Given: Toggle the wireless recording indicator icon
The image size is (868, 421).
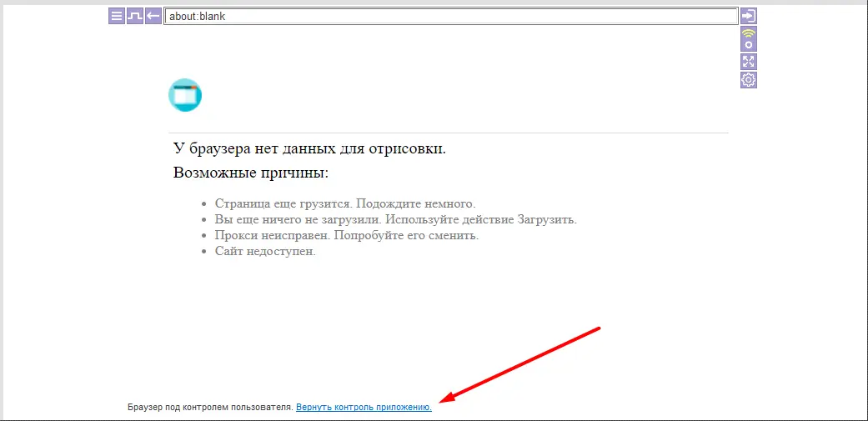Looking at the screenshot, I should (749, 38).
